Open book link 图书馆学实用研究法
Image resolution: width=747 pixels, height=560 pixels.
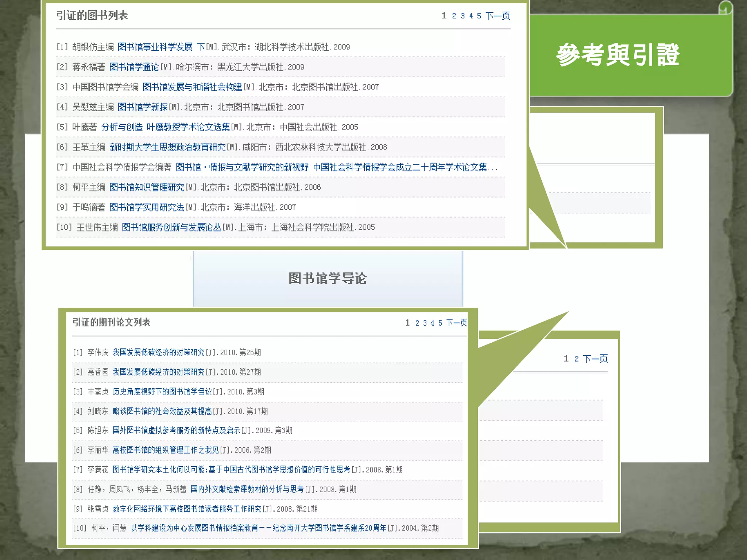(x=147, y=207)
